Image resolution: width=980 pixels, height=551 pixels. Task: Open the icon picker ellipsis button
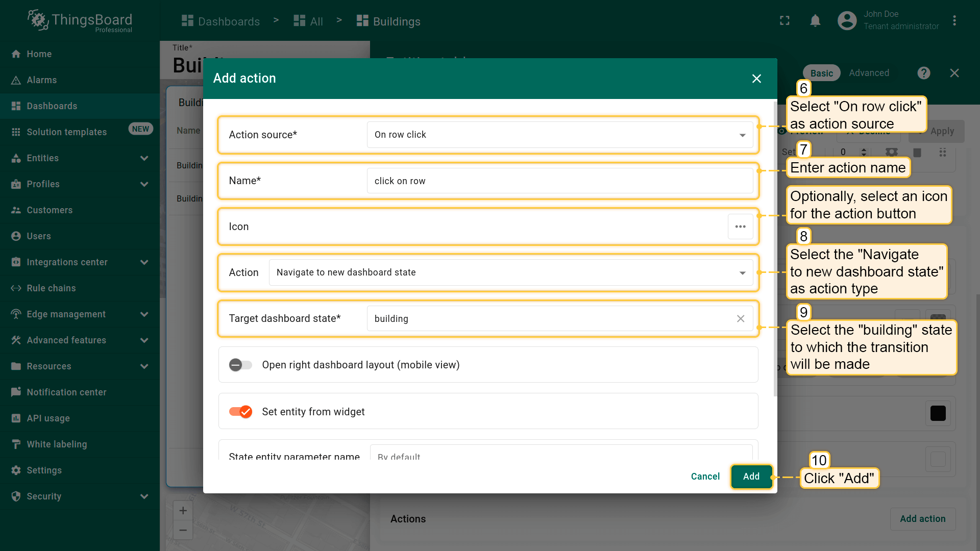point(740,227)
